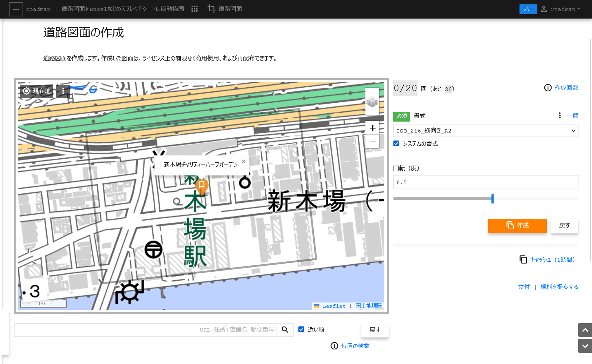
Task: Open the apps grid icon in header
Action: coord(195,9)
